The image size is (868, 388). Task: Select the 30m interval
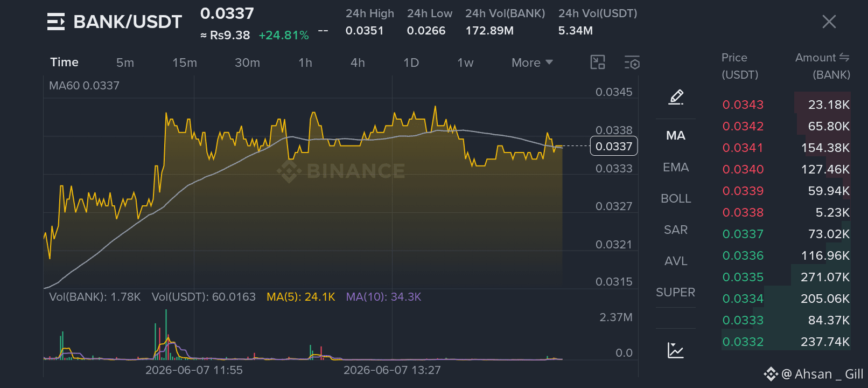tap(247, 63)
